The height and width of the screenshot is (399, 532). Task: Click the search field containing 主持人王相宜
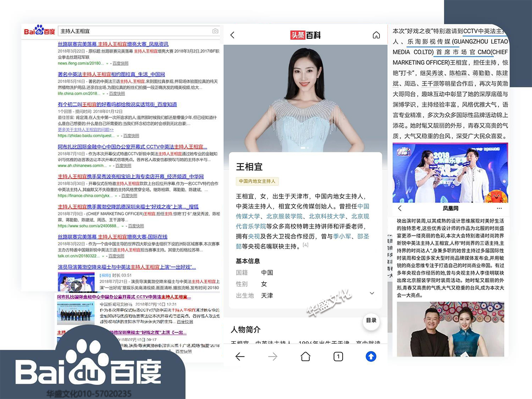tap(139, 31)
